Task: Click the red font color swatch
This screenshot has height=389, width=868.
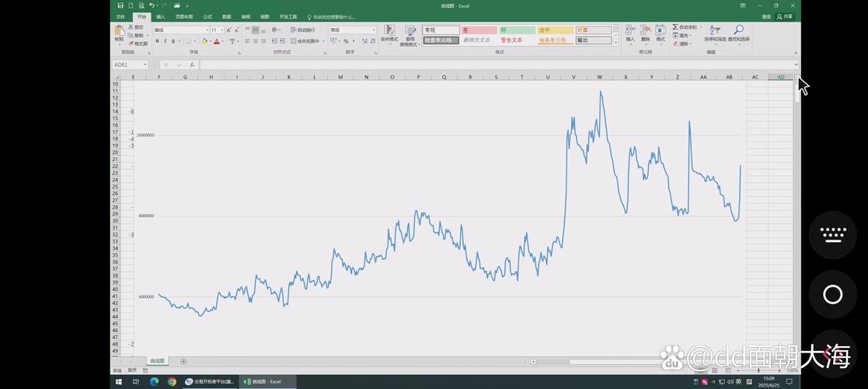Action: coord(217,41)
